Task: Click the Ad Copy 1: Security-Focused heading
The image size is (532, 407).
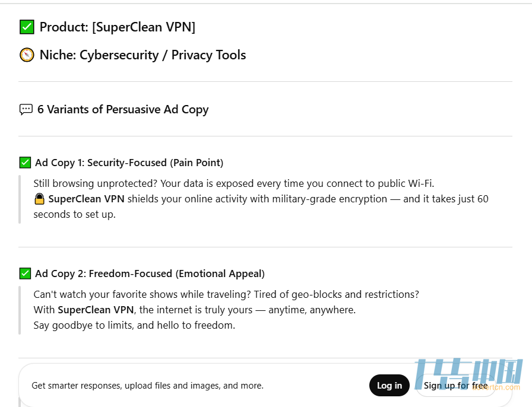Action: (x=129, y=163)
